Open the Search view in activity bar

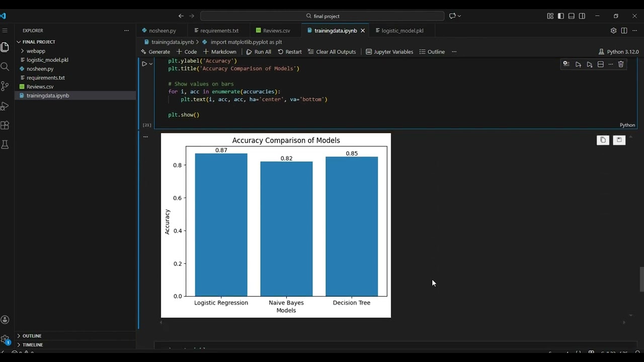(x=5, y=66)
